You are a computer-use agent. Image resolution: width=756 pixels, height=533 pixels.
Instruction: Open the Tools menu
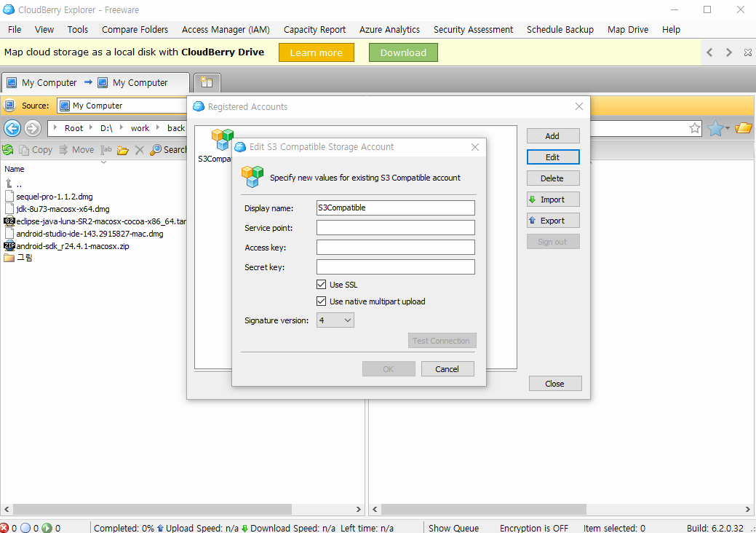coord(78,29)
